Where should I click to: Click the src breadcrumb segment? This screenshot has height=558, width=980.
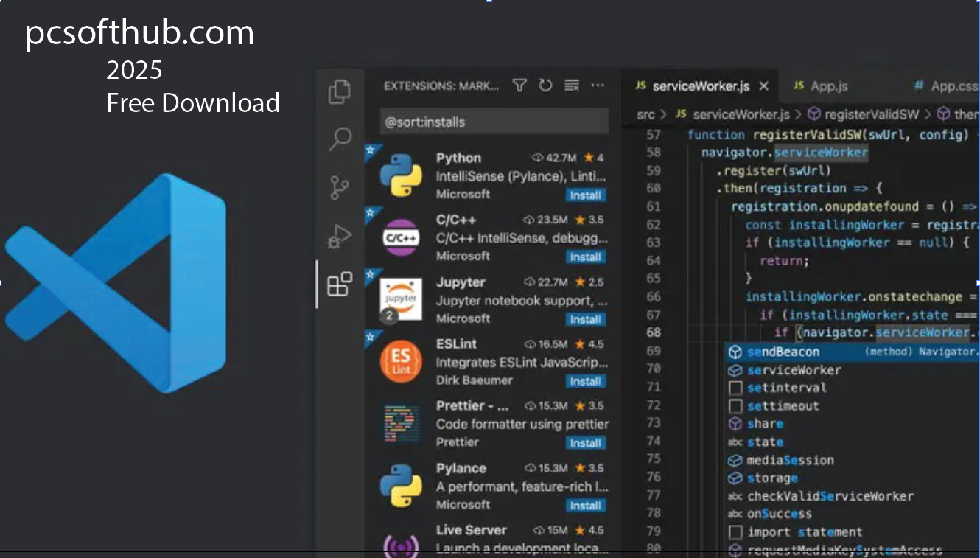point(645,114)
